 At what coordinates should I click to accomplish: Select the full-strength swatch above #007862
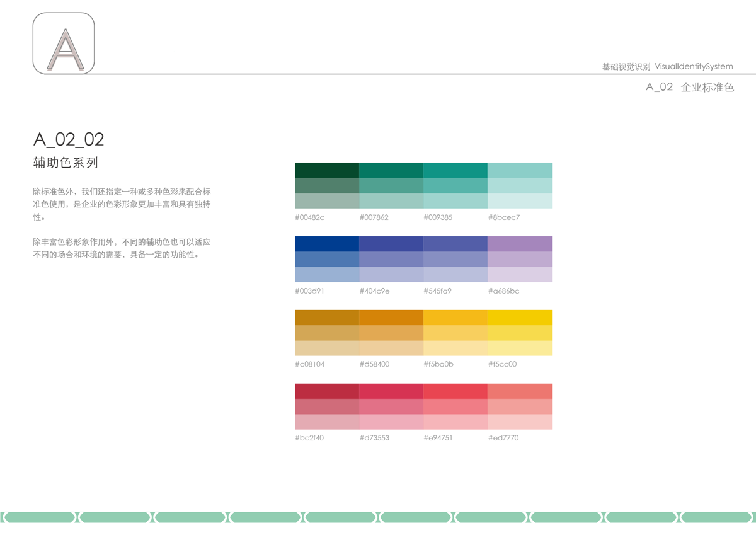point(391,170)
